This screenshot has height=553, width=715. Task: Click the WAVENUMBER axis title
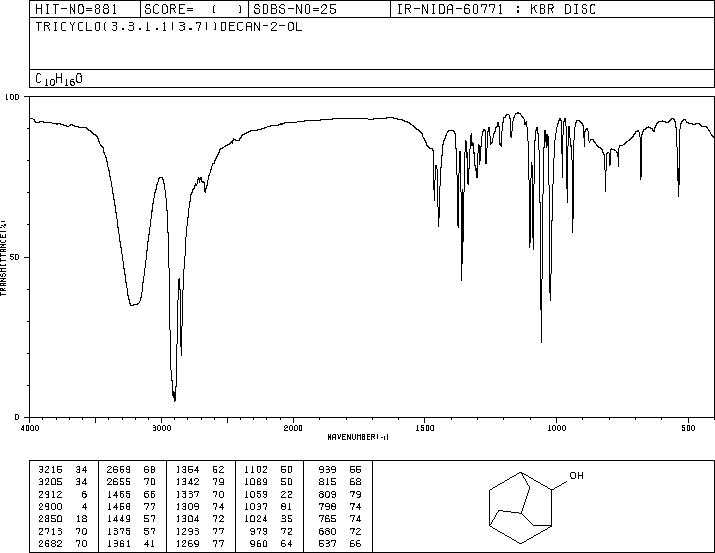[x=358, y=437]
